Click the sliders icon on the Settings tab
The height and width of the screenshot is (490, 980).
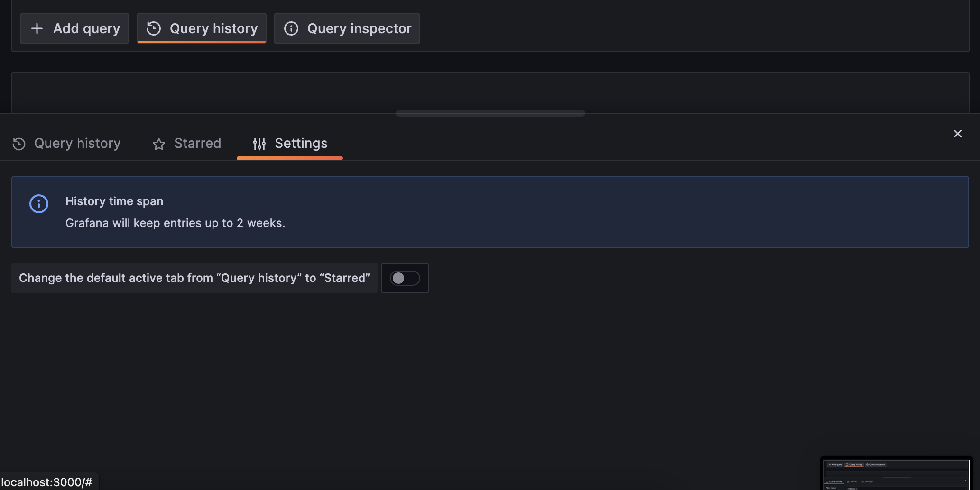pyautogui.click(x=259, y=144)
